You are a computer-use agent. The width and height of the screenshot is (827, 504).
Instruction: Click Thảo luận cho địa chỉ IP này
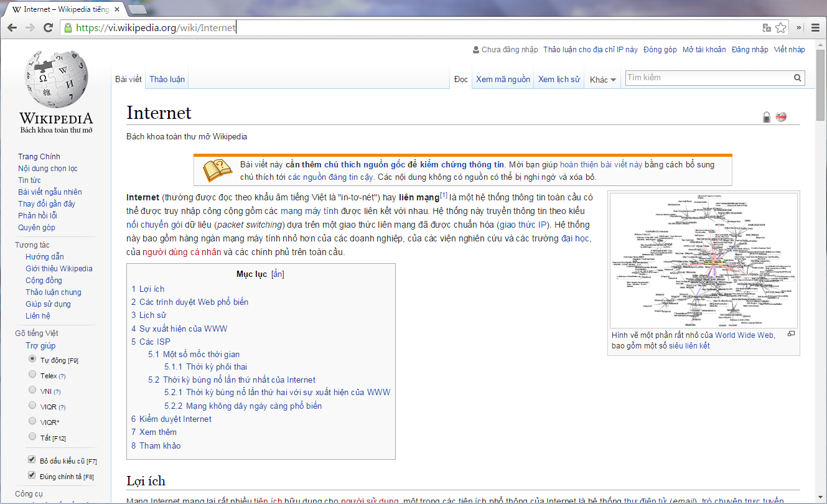pyautogui.click(x=590, y=50)
